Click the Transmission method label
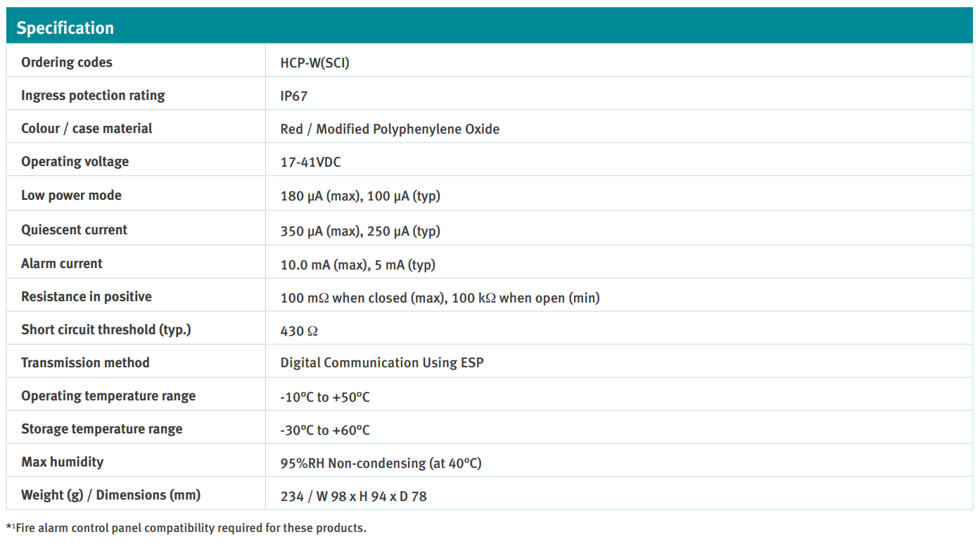 85,363
